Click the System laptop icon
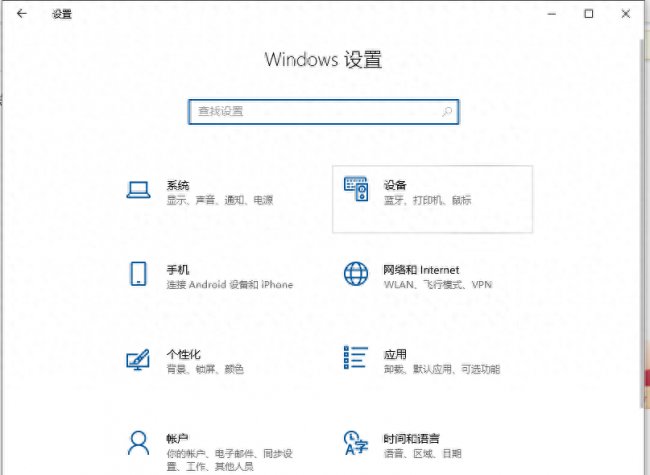Image resolution: width=650 pixels, height=475 pixels. click(138, 190)
